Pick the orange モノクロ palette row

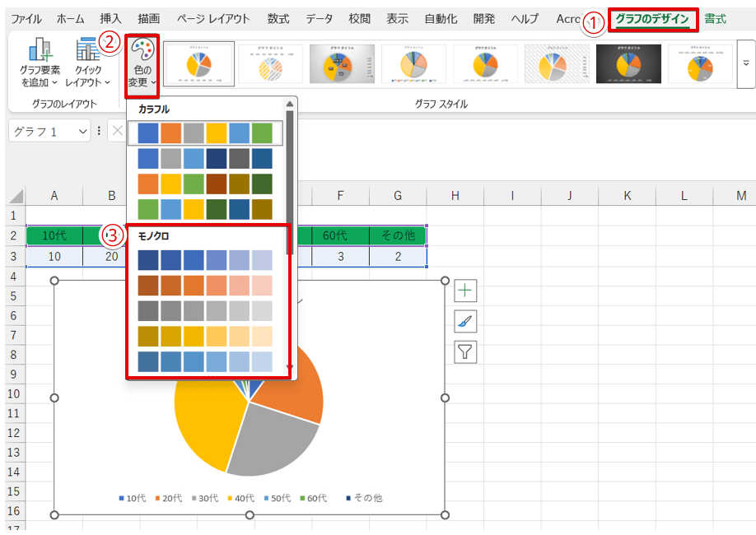(205, 286)
